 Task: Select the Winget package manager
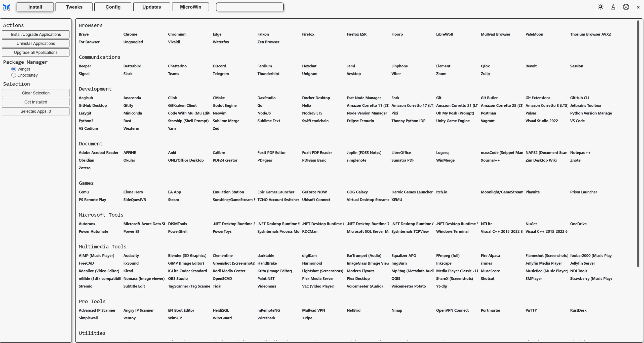coord(14,69)
